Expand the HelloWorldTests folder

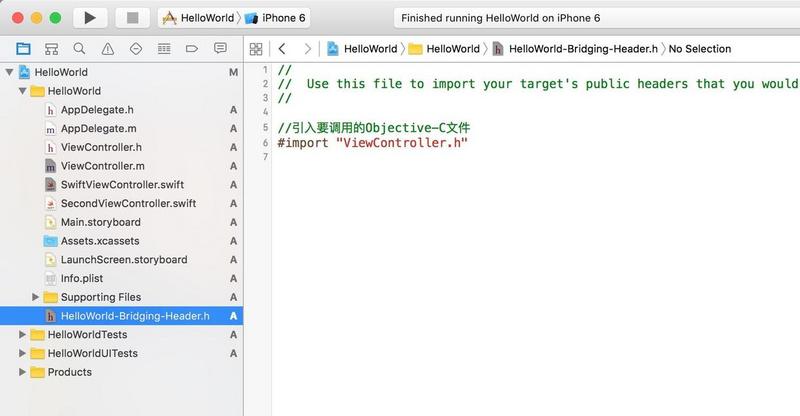(x=22, y=334)
